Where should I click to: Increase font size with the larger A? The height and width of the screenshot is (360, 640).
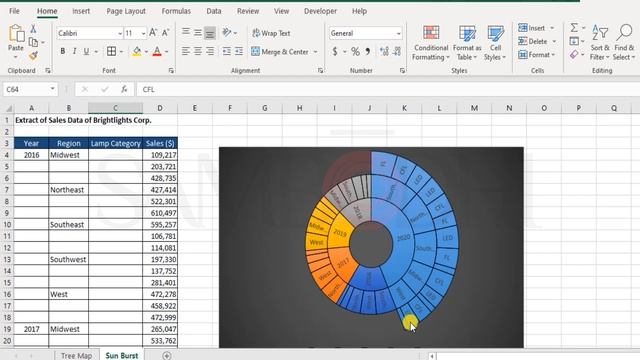point(153,33)
